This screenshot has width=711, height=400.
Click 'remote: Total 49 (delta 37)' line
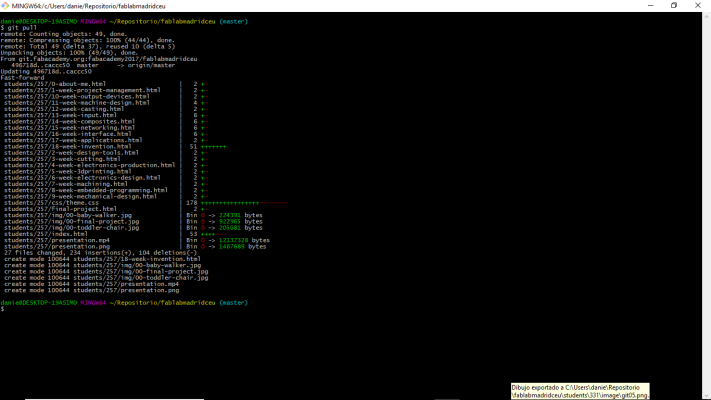(x=88, y=47)
